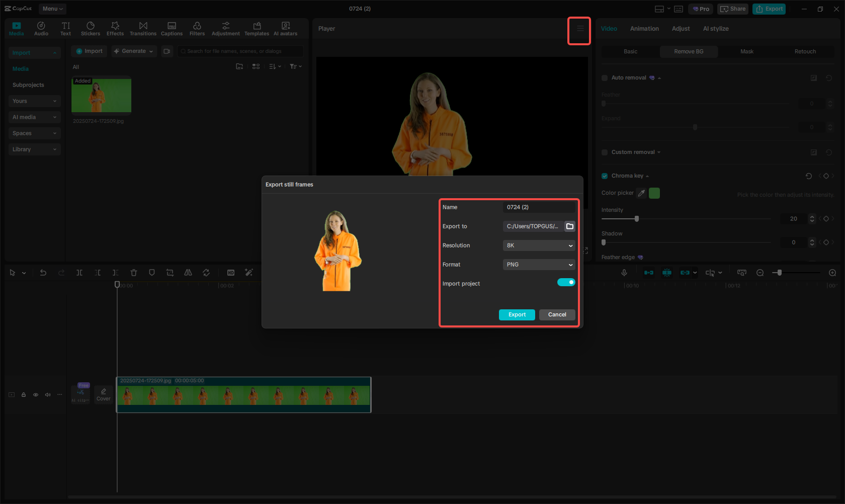Select the Stickers panel icon
The width and height of the screenshot is (845, 504).
click(x=91, y=28)
